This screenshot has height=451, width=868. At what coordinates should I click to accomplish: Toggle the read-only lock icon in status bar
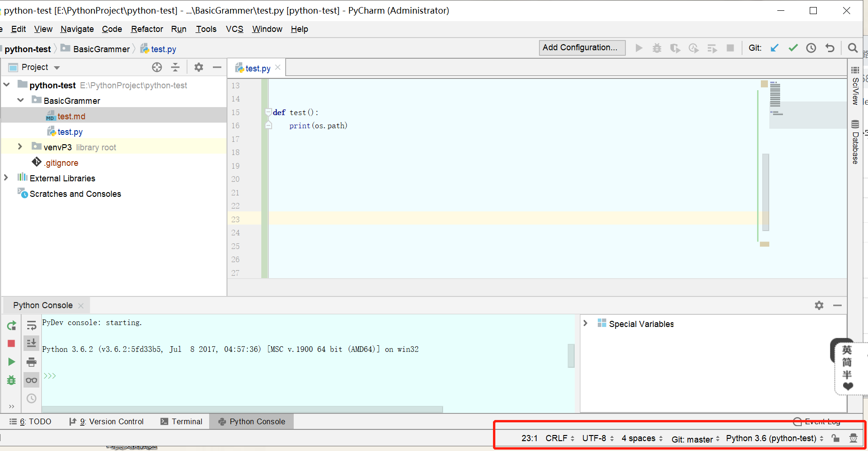click(x=836, y=438)
